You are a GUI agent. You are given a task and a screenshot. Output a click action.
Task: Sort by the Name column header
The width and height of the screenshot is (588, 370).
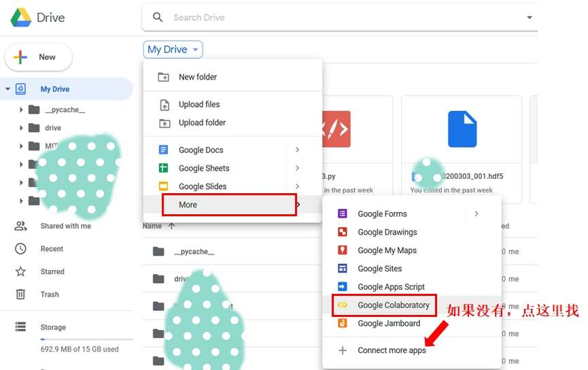pos(152,226)
